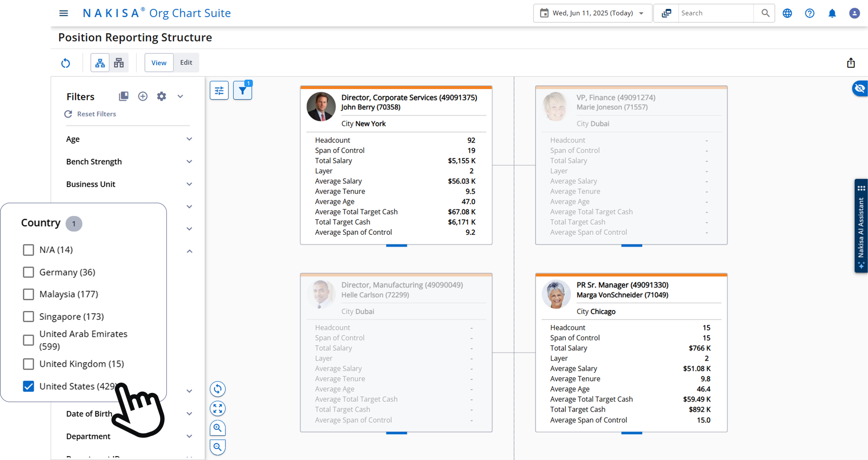Check the Singapore country checkbox
Image resolution: width=868 pixels, height=460 pixels.
tap(28, 317)
